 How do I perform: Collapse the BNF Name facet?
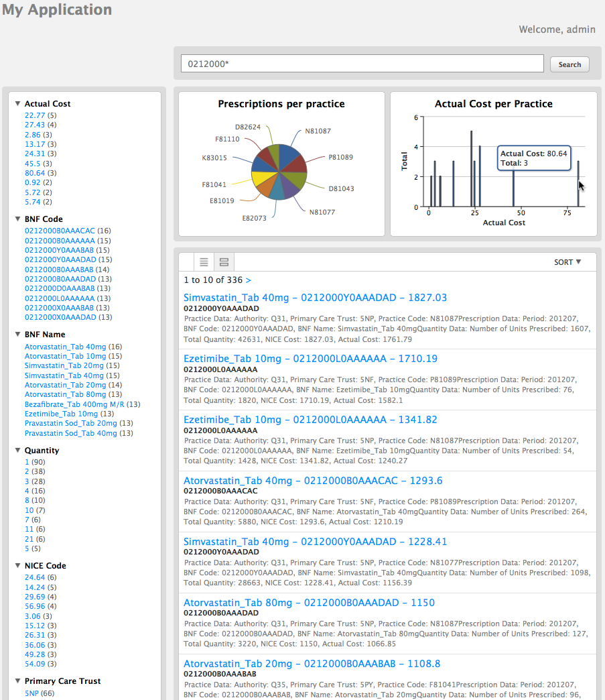click(x=17, y=334)
